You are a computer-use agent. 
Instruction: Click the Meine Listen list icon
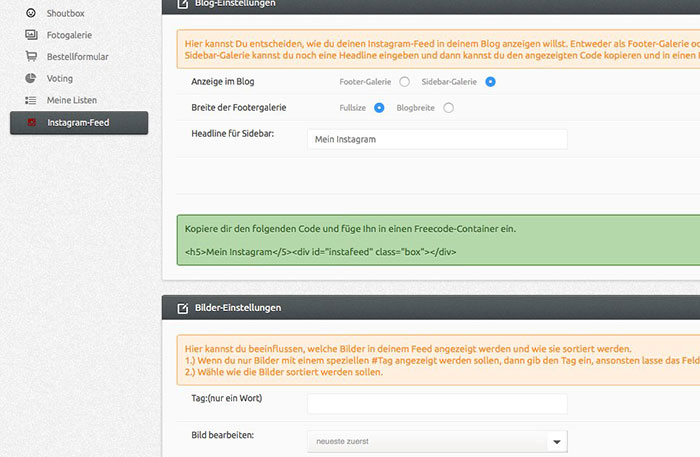point(31,100)
